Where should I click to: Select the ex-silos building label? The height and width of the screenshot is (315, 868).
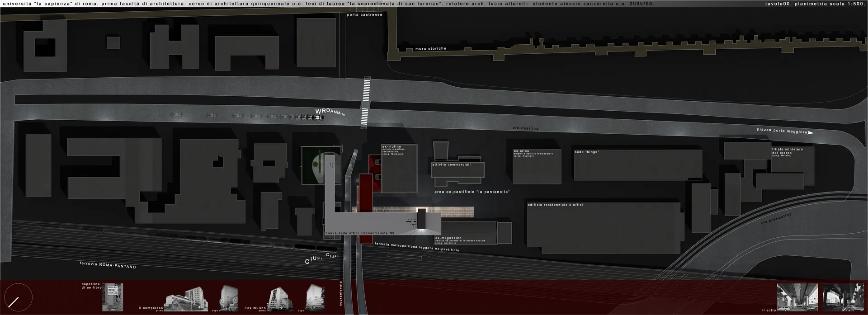521,151
